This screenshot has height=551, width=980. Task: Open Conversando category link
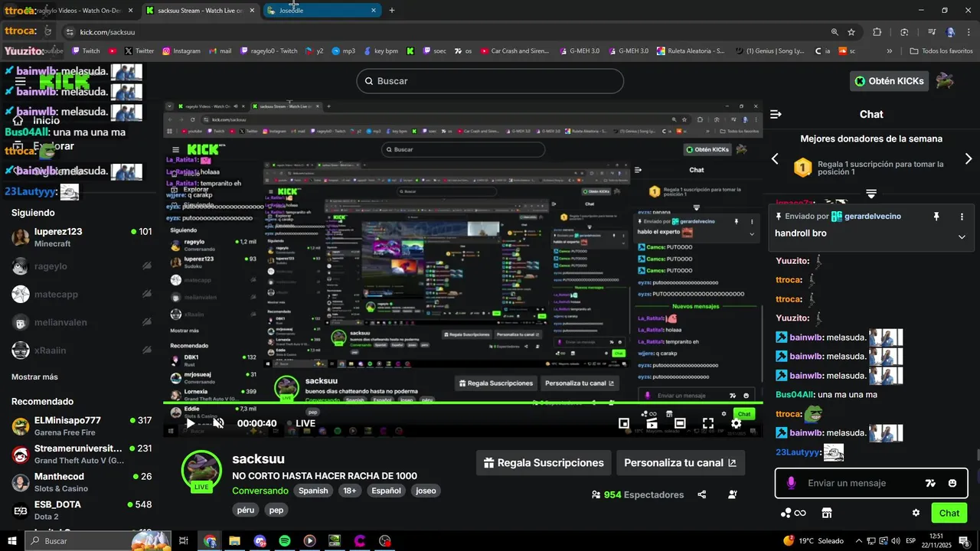click(260, 491)
